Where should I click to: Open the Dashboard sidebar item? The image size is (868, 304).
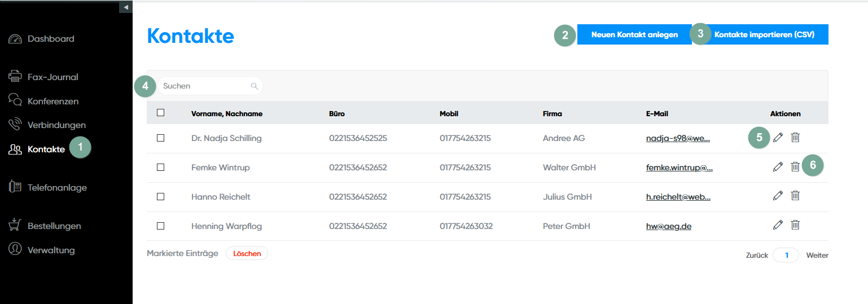click(50, 39)
